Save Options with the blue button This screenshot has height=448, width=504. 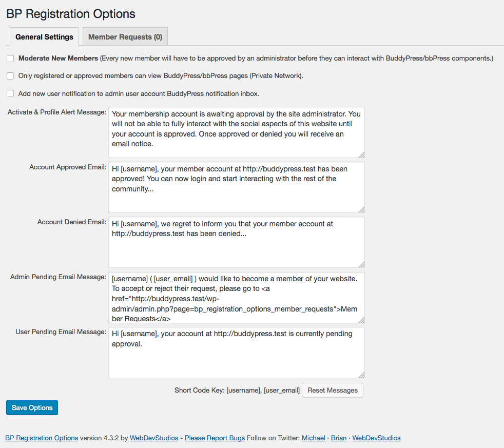tap(32, 407)
